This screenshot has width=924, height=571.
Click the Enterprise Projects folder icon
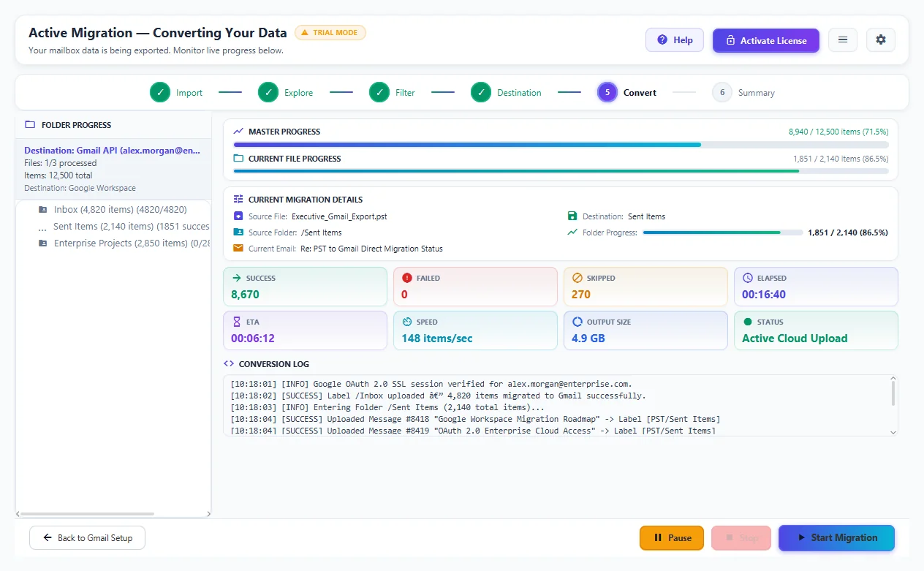(43, 243)
